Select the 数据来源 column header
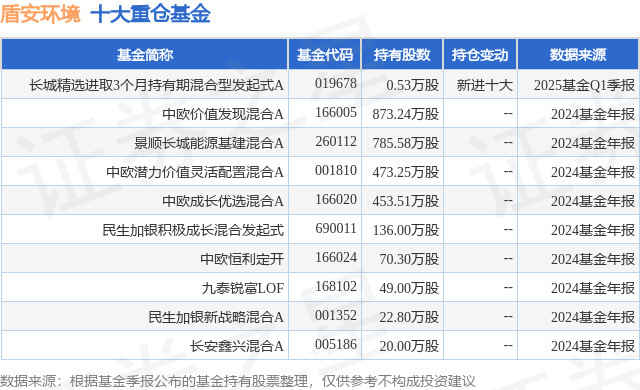The width and height of the screenshot is (640, 390). pos(578,55)
